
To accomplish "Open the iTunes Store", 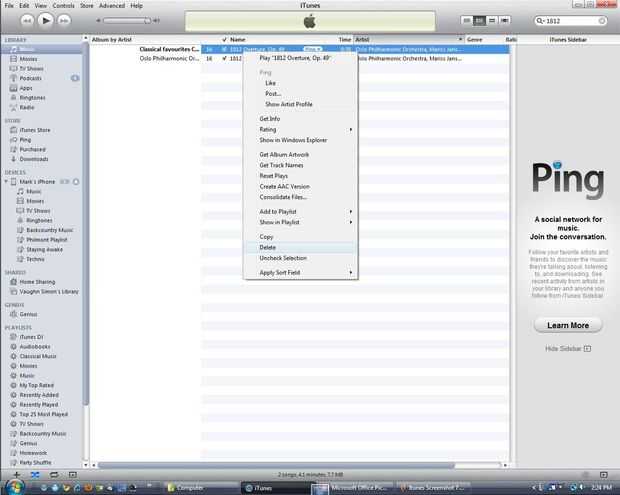I will 35,130.
